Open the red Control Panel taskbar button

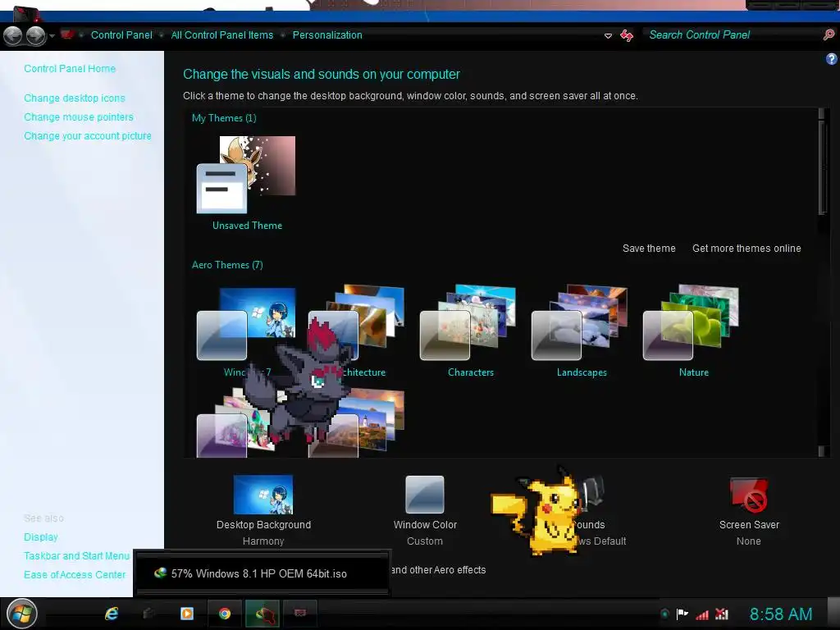pyautogui.click(x=300, y=614)
